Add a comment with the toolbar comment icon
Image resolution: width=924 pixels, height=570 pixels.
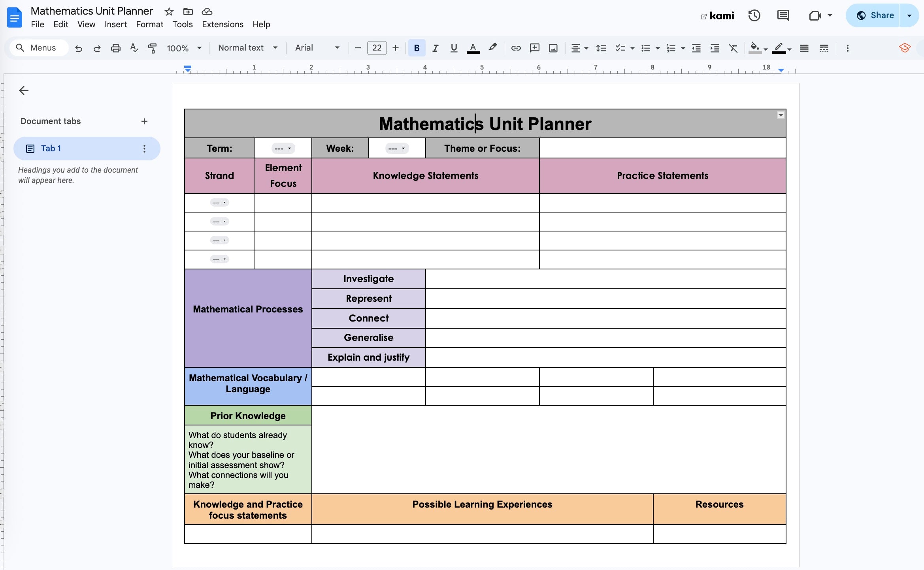point(534,48)
